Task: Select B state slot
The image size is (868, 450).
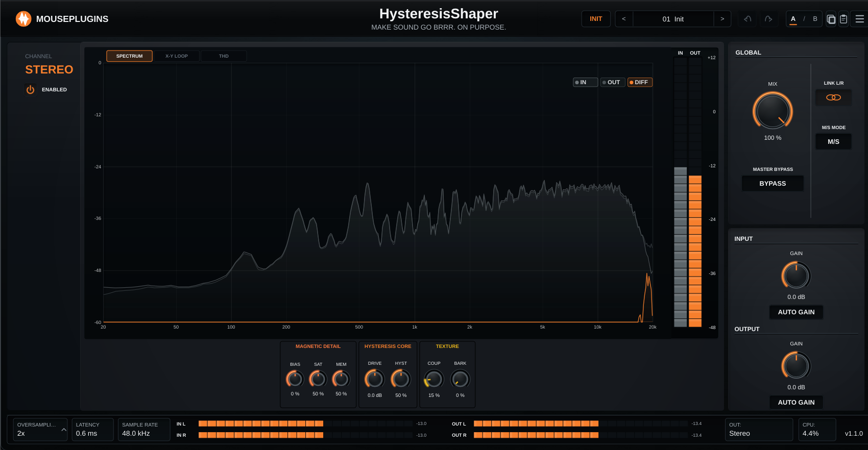Action: [x=815, y=19]
